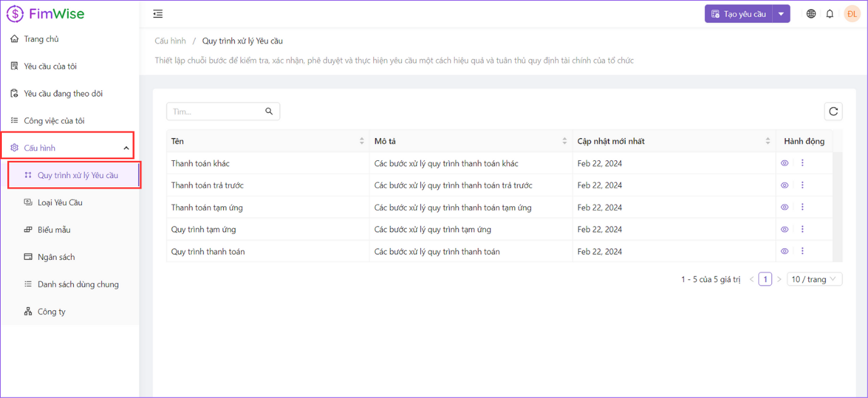Click the search magnifier icon
Screen dimensions: 868x398
[269, 111]
